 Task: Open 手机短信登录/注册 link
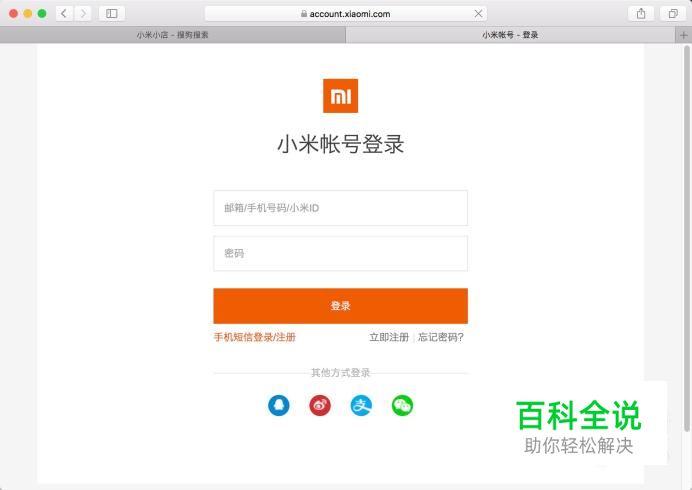pyautogui.click(x=255, y=337)
